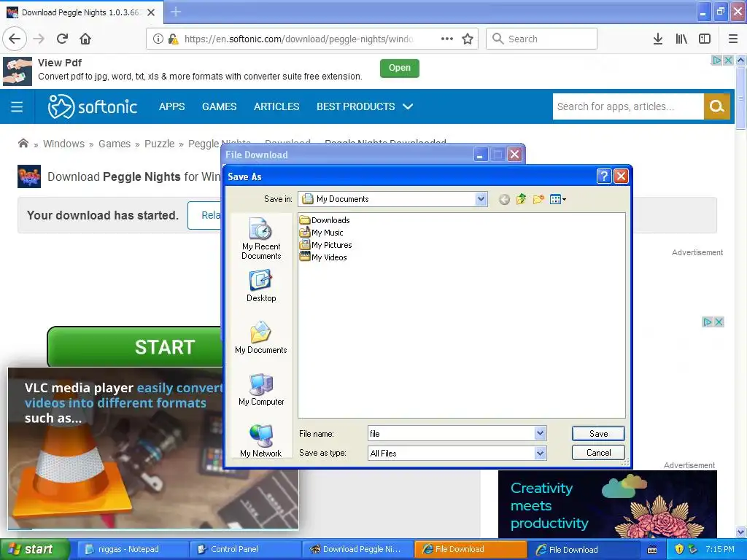This screenshot has width=747, height=560.
Task: Click the Cancel button in Save As
Action: point(598,452)
